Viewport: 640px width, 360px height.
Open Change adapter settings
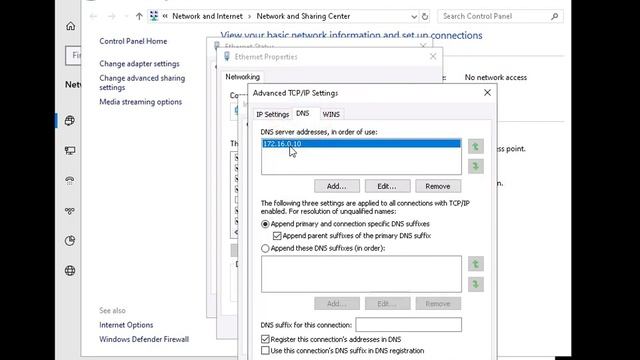(x=139, y=64)
